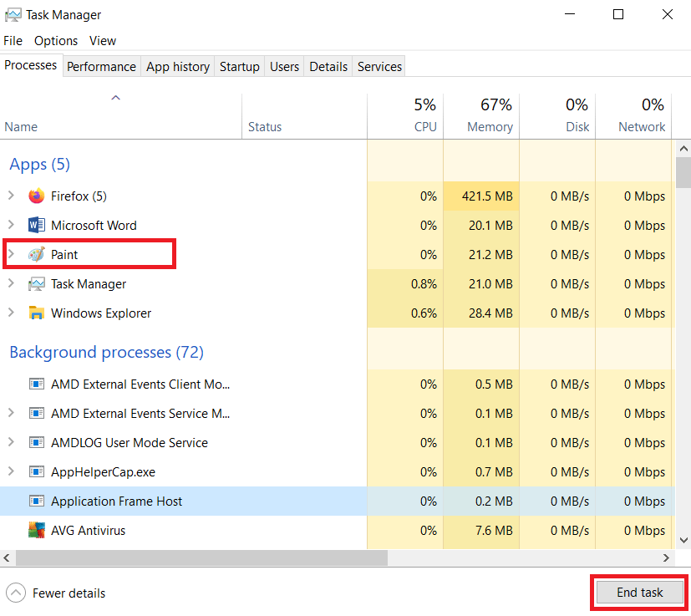Expand the Task Manager process group
Screen dimensions: 691x616
click(11, 283)
